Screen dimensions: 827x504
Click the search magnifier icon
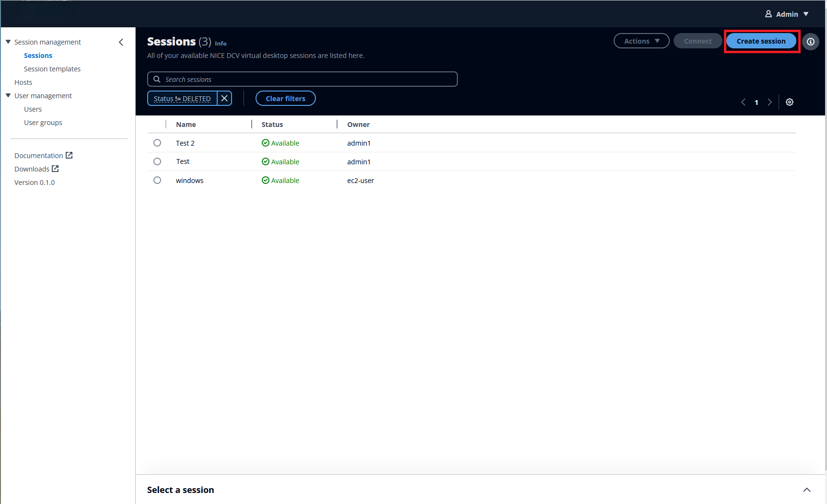click(x=157, y=79)
